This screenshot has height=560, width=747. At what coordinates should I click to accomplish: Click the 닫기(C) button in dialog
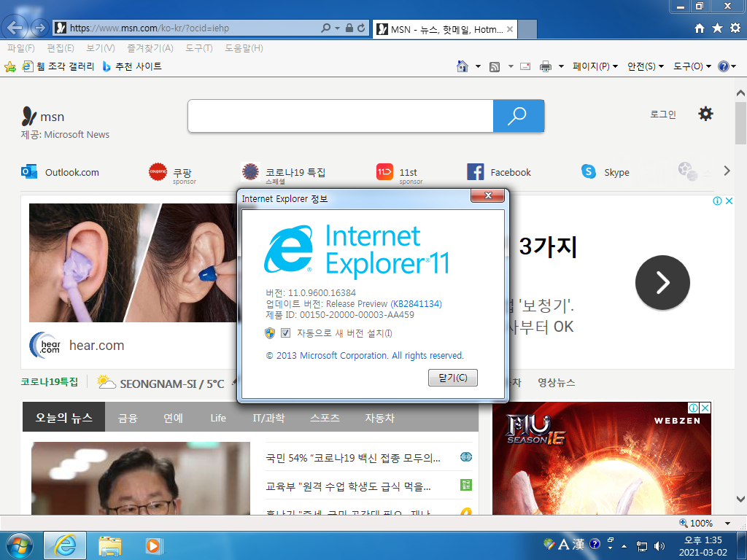(452, 378)
